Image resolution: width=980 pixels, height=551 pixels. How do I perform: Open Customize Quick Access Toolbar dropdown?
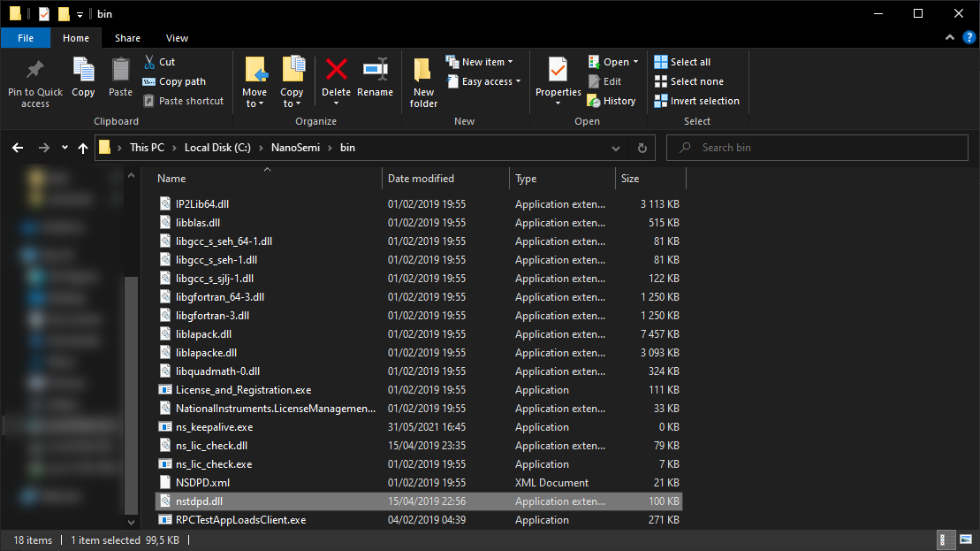pyautogui.click(x=80, y=14)
